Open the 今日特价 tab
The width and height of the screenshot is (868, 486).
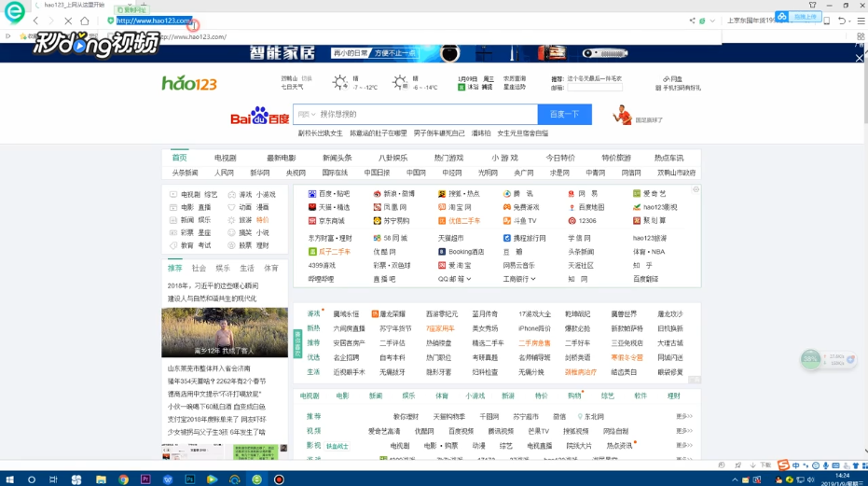pos(560,158)
